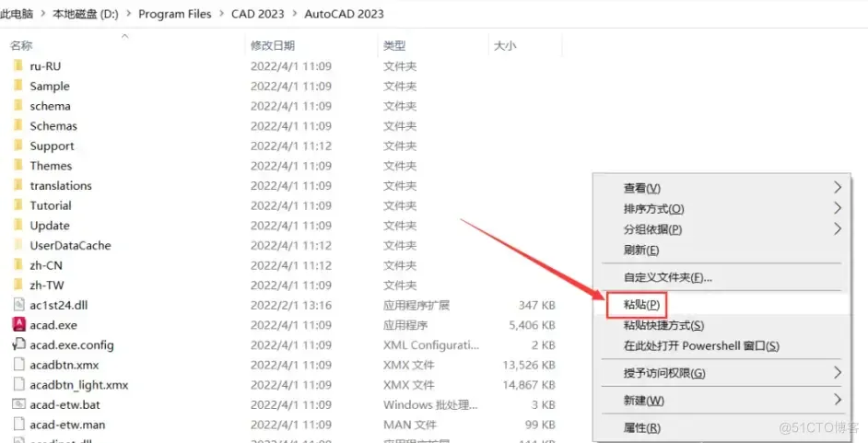Click Program Files breadcrumb segment
Viewport: 868px width, 443px height.
[175, 14]
